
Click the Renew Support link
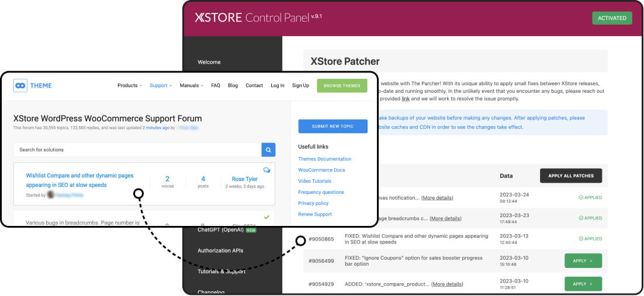[x=315, y=214]
